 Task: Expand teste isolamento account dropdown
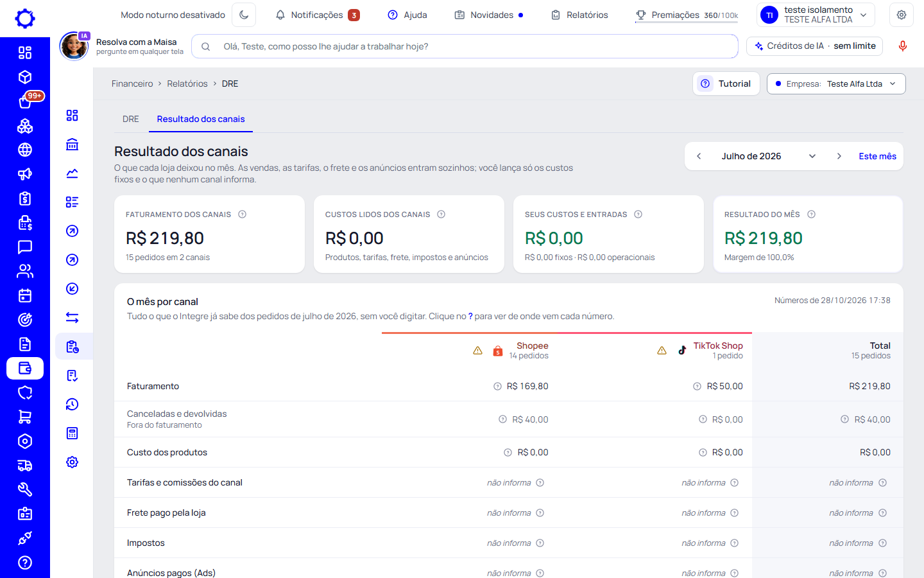pyautogui.click(x=816, y=15)
